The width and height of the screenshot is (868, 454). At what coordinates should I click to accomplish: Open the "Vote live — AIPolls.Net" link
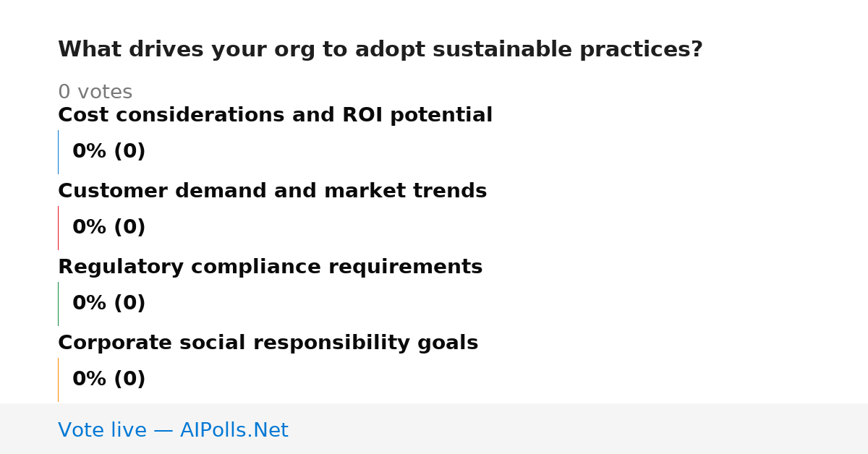click(x=173, y=431)
